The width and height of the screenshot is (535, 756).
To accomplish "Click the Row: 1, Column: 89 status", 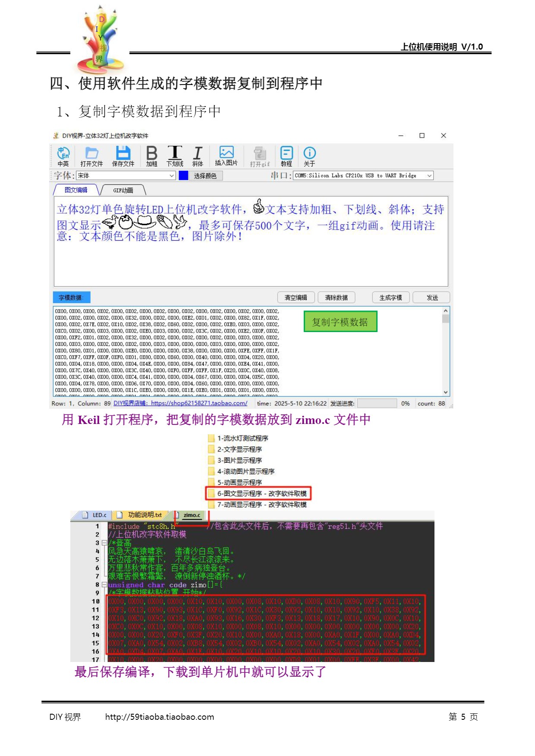I will tap(81, 404).
